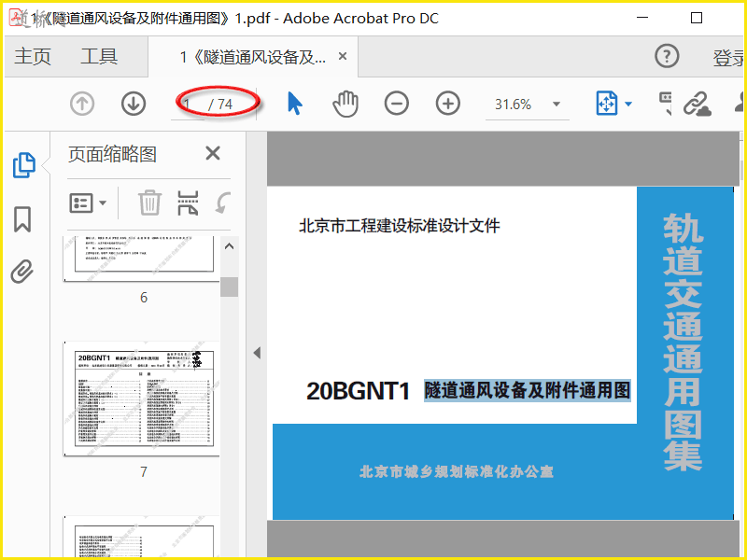Viewport: 747px width, 560px height.
Task: Open the attachments paperclip panel
Action: 21,272
